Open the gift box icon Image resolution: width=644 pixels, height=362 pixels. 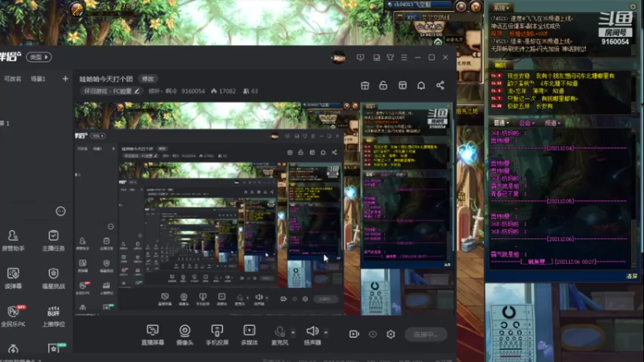[365, 85]
